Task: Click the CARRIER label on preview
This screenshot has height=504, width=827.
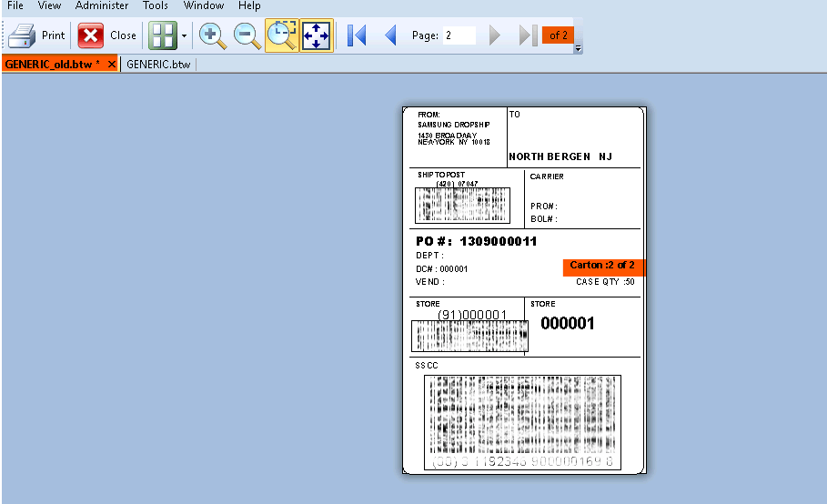Action: (x=547, y=176)
